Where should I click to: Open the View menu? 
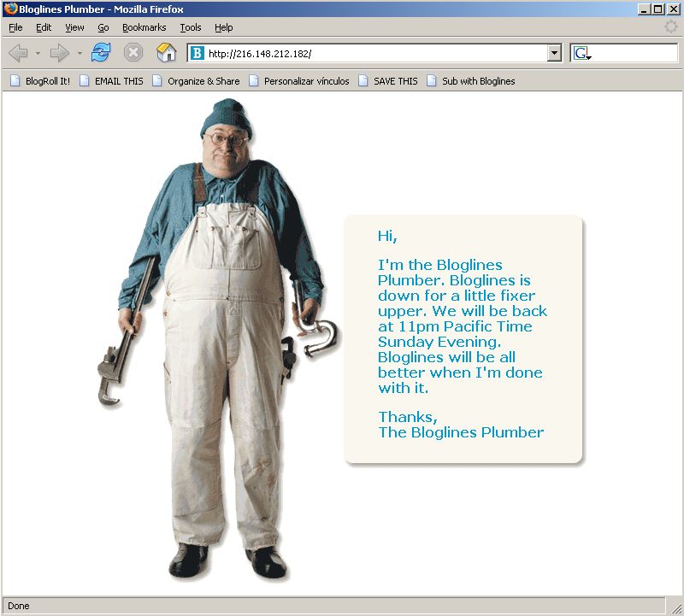(x=74, y=27)
